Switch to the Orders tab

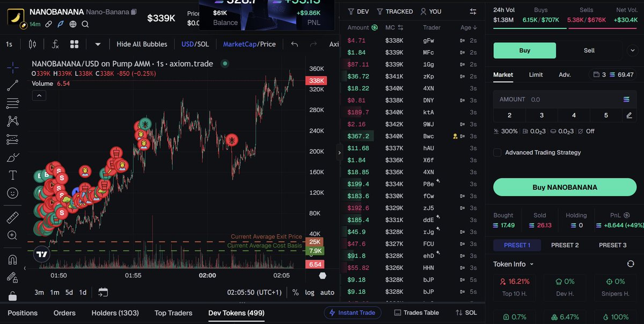(x=64, y=313)
